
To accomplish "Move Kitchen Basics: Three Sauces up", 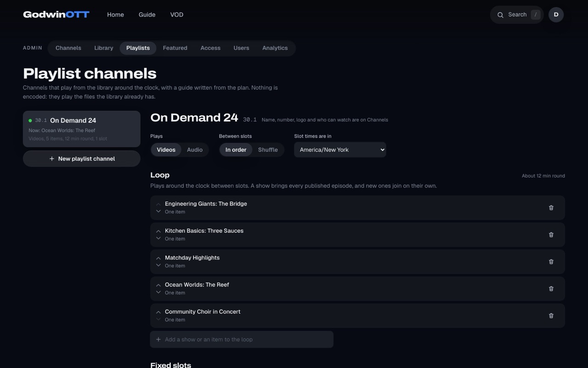I will tap(158, 231).
